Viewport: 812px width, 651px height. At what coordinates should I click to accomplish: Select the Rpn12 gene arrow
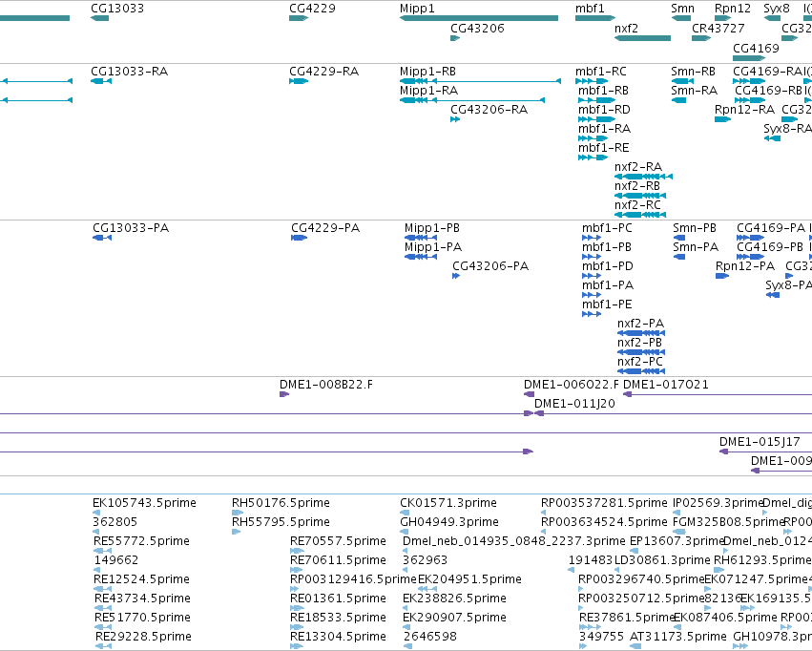pos(723,18)
